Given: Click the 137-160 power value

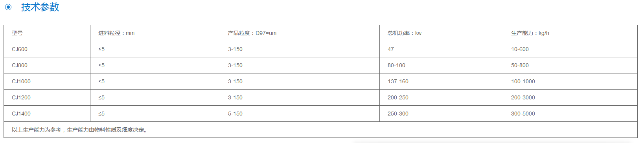Looking at the screenshot, I should click(398, 81).
